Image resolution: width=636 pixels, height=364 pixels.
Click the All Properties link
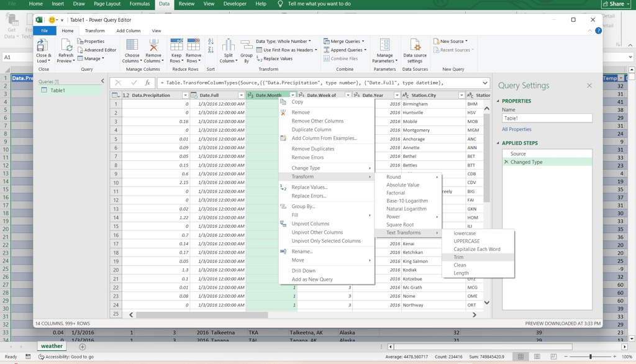click(516, 129)
